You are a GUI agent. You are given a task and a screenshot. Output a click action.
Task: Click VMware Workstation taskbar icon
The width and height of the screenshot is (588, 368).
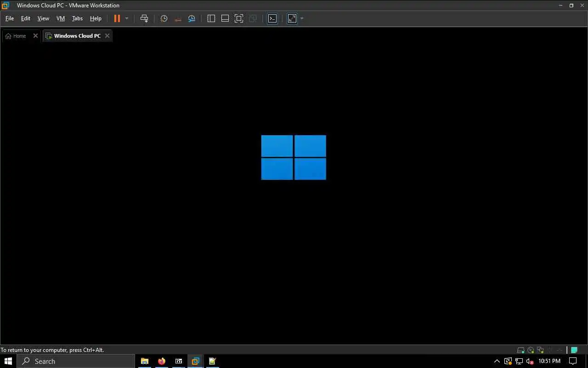click(195, 361)
